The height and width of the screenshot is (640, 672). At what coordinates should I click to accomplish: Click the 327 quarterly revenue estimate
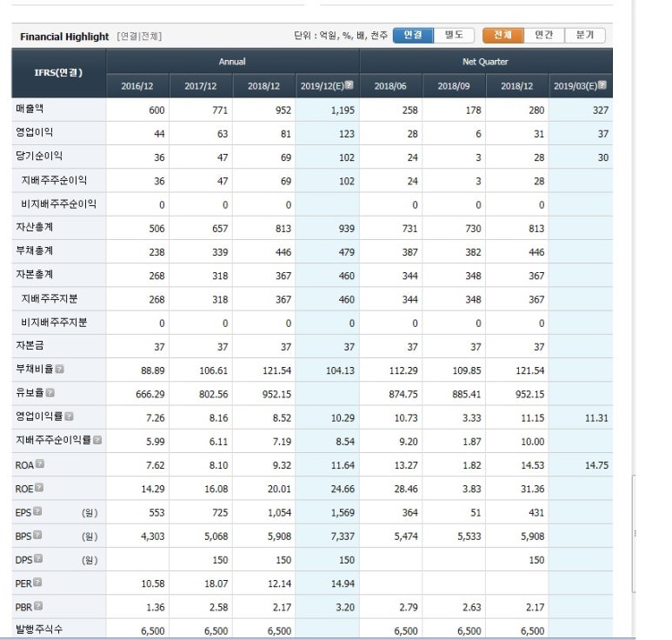pyautogui.click(x=601, y=110)
